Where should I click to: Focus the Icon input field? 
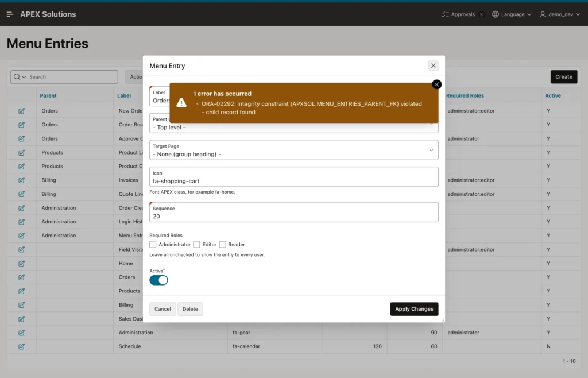[293, 177]
